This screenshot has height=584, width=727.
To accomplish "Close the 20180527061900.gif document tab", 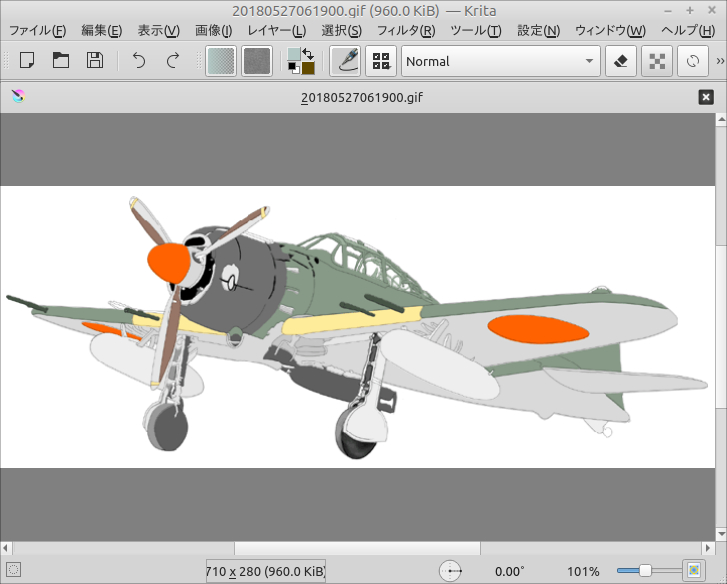I will click(706, 97).
